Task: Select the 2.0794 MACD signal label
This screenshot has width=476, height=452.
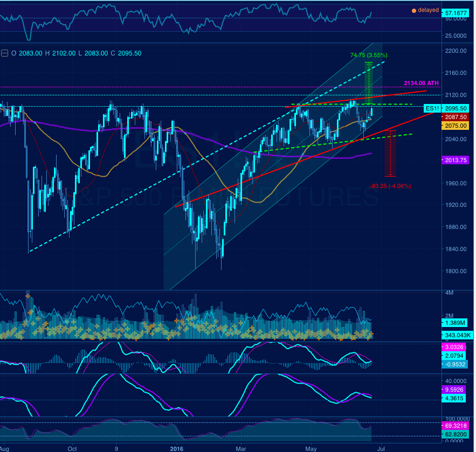Action: (x=454, y=356)
